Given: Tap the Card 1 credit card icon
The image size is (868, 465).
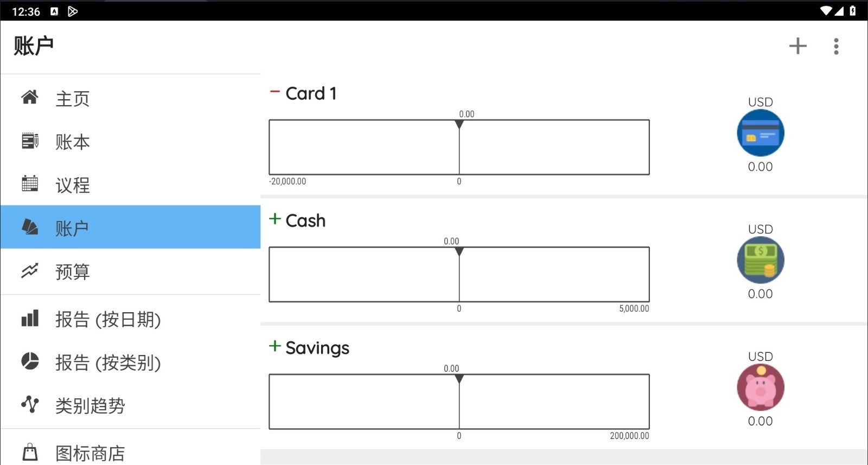Looking at the screenshot, I should pyautogui.click(x=760, y=133).
